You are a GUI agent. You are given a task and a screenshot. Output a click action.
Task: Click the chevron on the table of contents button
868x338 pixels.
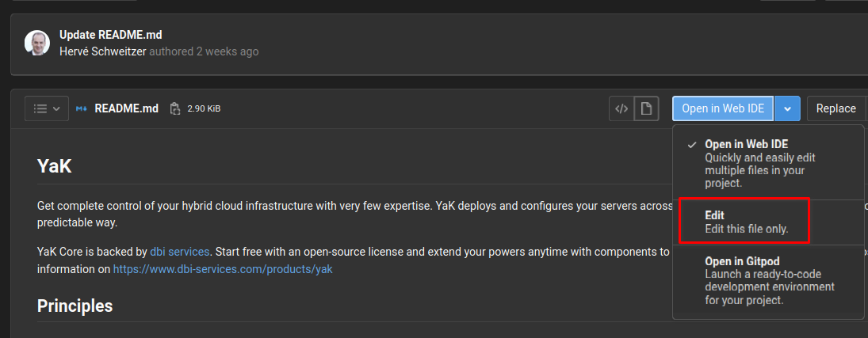click(56, 108)
